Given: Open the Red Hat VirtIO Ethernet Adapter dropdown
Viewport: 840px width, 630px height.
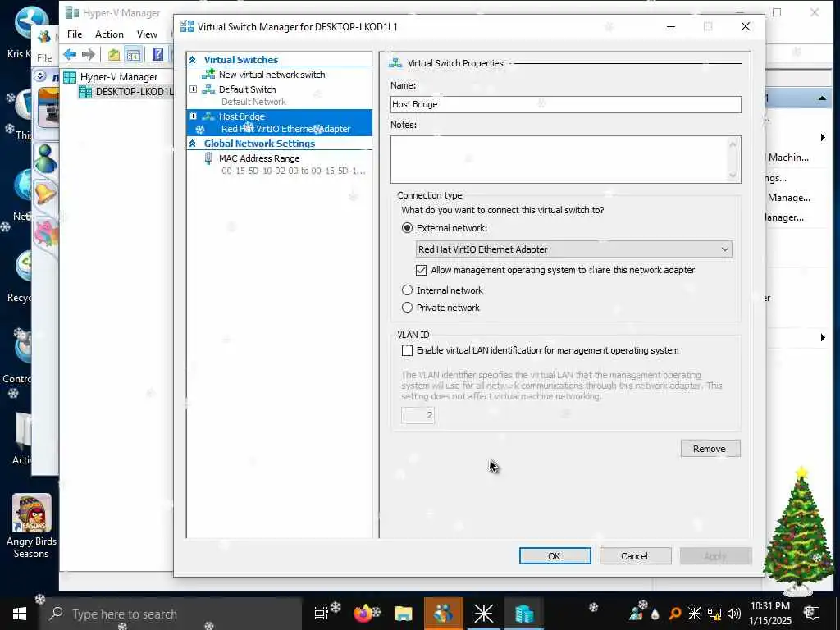Looking at the screenshot, I should point(573,249).
